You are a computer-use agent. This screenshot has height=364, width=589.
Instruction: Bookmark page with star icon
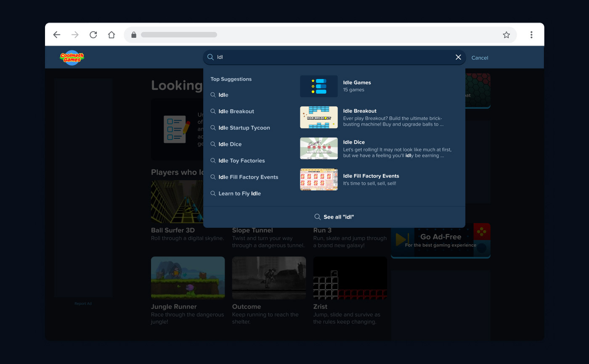(507, 35)
